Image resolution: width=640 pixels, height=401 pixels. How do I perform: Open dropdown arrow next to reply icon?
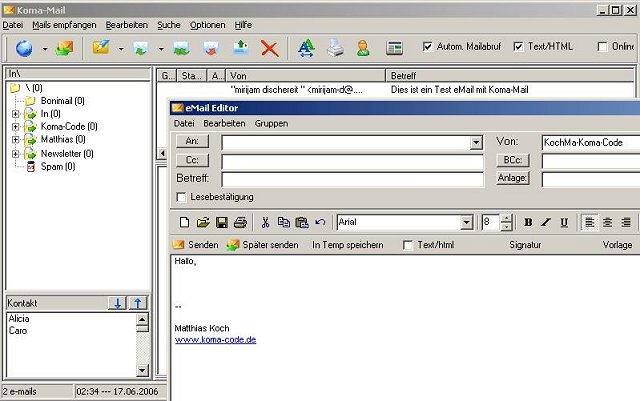(161, 49)
